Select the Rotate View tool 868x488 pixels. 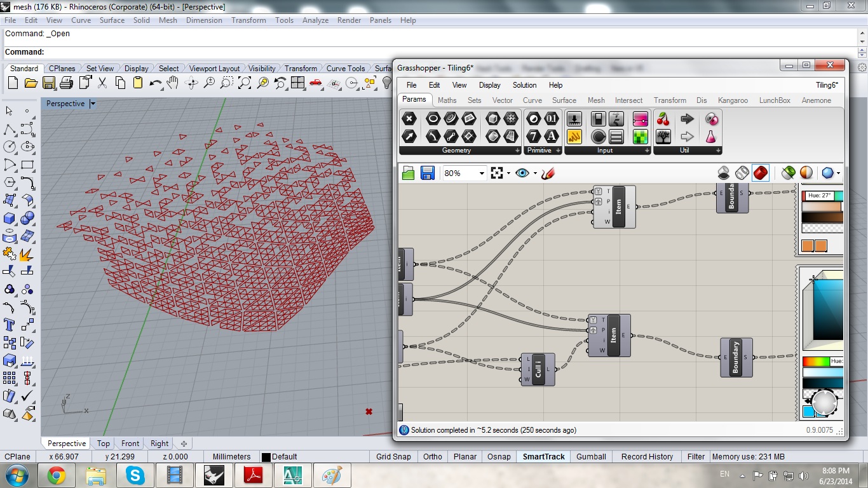pos(191,83)
